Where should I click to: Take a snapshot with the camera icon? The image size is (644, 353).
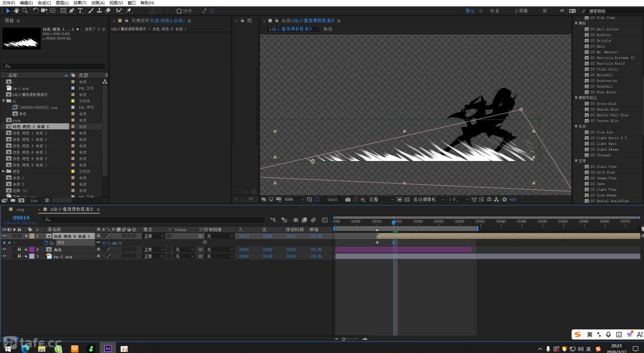click(x=348, y=200)
